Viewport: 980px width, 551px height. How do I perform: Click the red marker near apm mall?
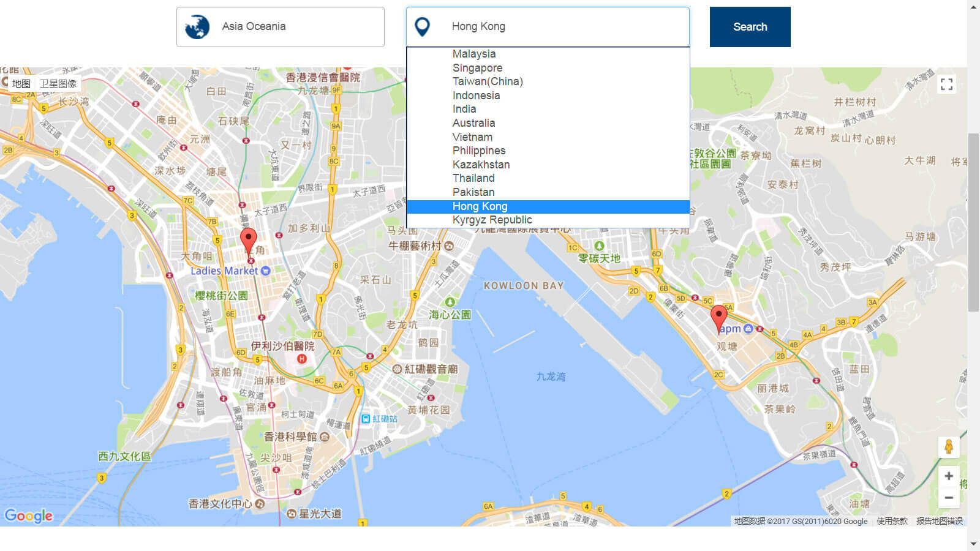[718, 319]
